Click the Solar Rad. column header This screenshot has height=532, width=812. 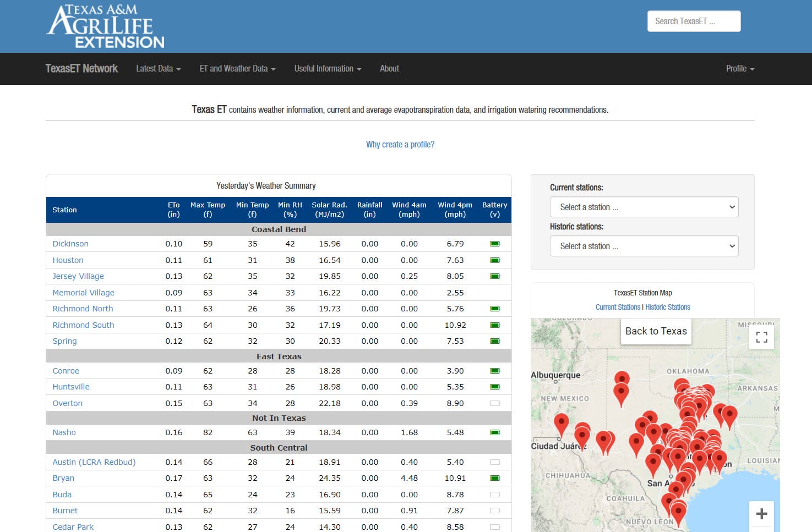point(329,210)
